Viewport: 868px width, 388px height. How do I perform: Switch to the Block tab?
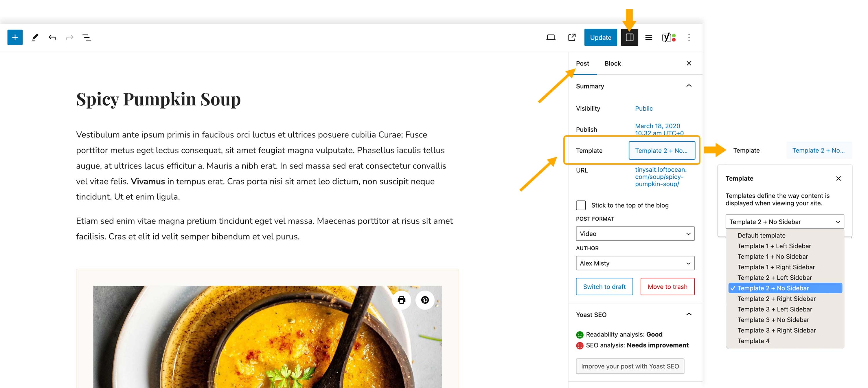tap(612, 63)
